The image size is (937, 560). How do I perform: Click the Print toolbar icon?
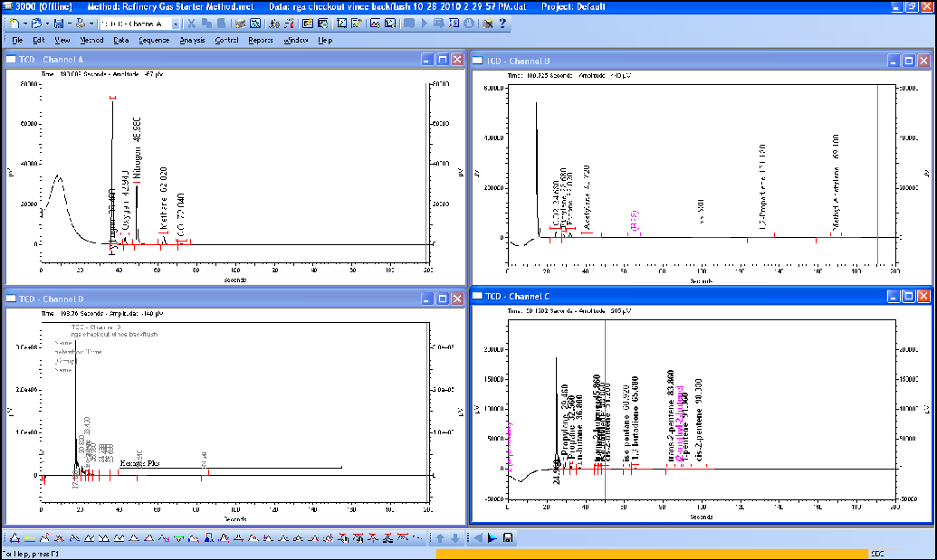(80, 24)
